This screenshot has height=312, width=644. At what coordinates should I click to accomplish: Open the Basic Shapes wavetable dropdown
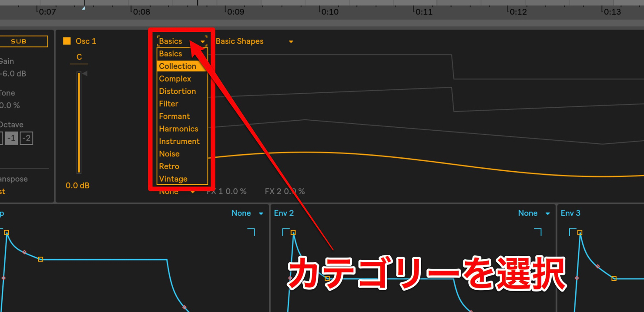point(255,41)
